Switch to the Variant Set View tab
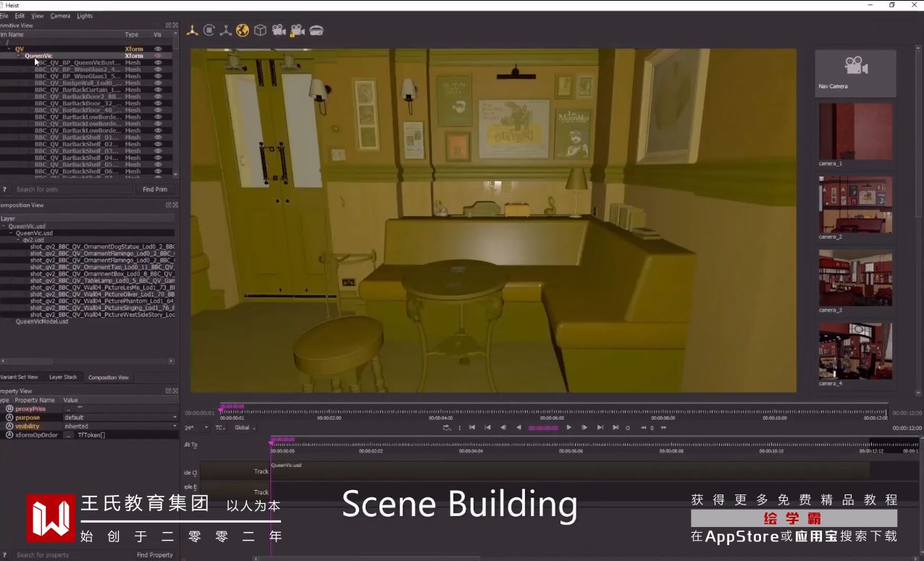 (19, 377)
